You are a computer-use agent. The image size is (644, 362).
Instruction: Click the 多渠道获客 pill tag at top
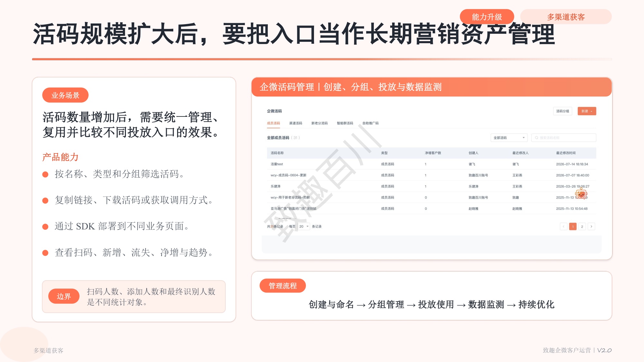[x=566, y=17]
